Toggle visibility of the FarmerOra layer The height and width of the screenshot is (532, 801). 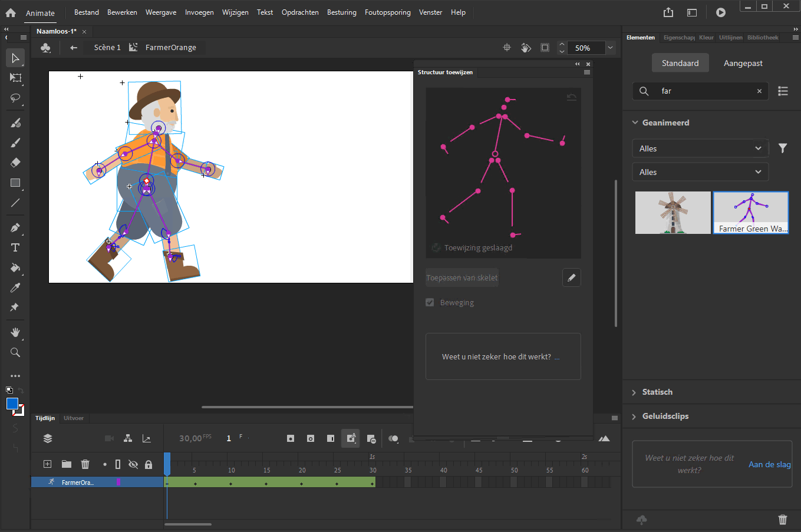(x=133, y=482)
